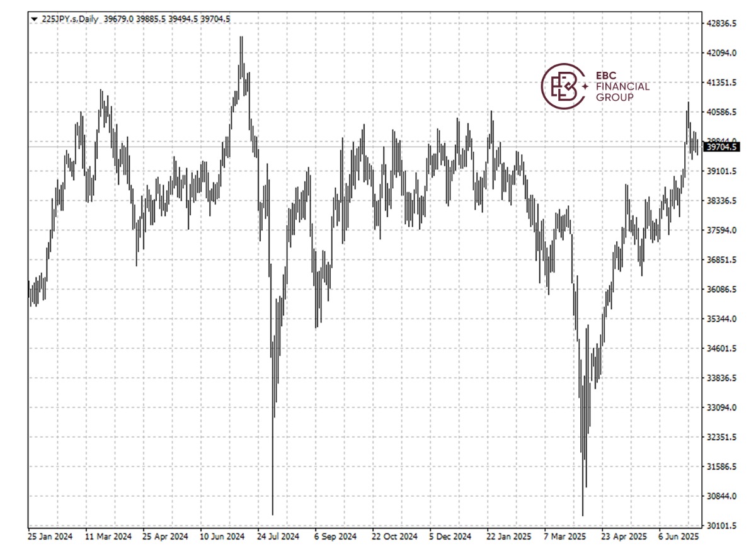This screenshot has height=556, width=756.
Task: Select the open value 39679.0 in header
Action: [x=118, y=19]
